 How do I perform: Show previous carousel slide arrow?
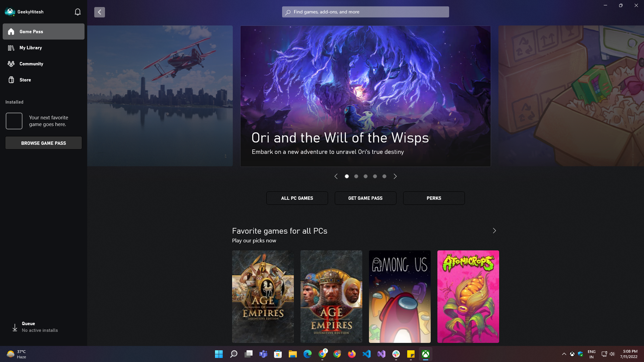336,176
